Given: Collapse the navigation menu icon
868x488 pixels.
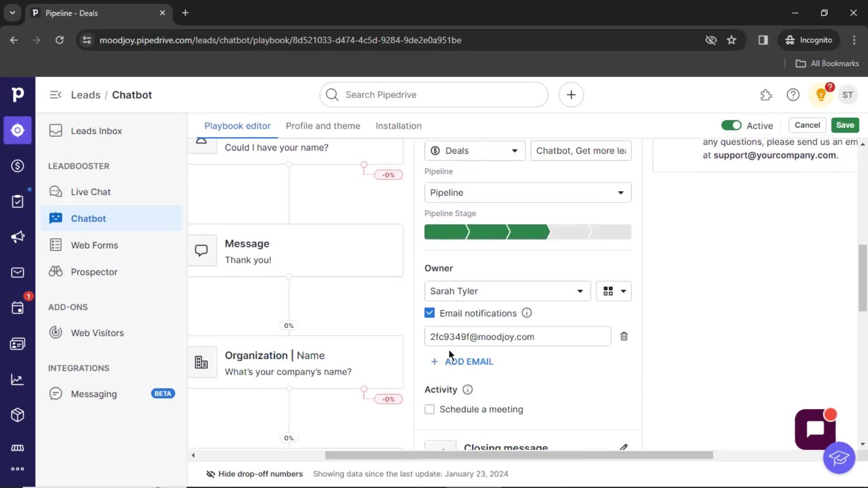Looking at the screenshot, I should [56, 95].
